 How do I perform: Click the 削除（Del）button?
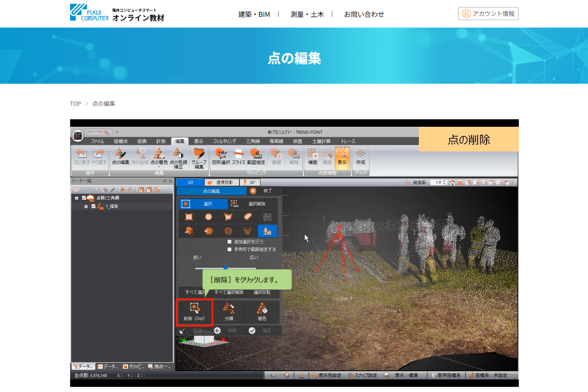195,312
